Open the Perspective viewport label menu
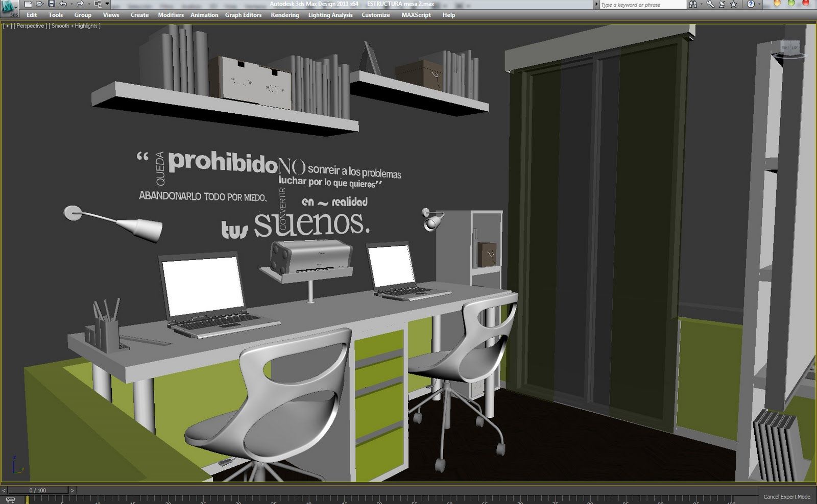The height and width of the screenshot is (504, 817). click(30, 26)
